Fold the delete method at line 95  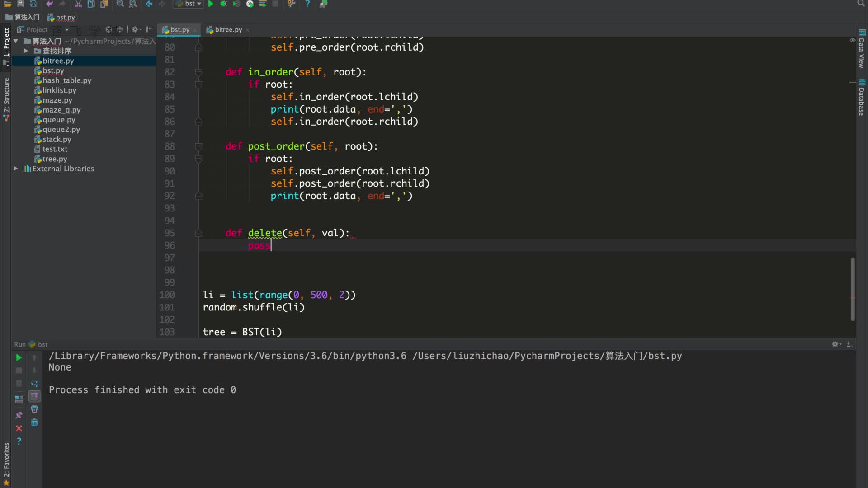[x=198, y=233]
